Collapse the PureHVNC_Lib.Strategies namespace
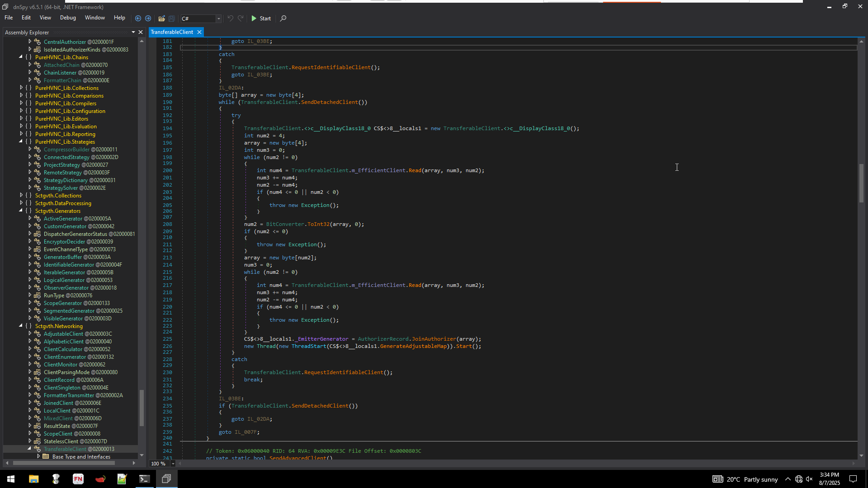 click(21, 141)
